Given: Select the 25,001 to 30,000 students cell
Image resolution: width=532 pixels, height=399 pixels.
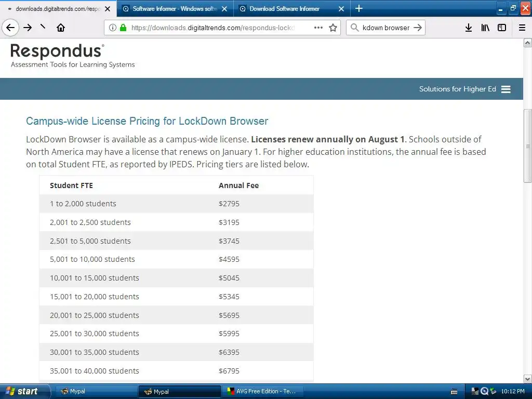Looking at the screenshot, I should point(95,334).
